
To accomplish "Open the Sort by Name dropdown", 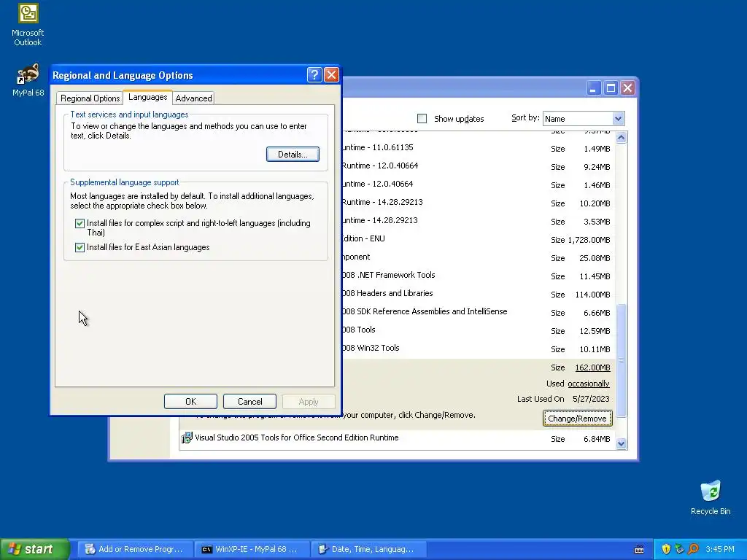I will pyautogui.click(x=618, y=119).
